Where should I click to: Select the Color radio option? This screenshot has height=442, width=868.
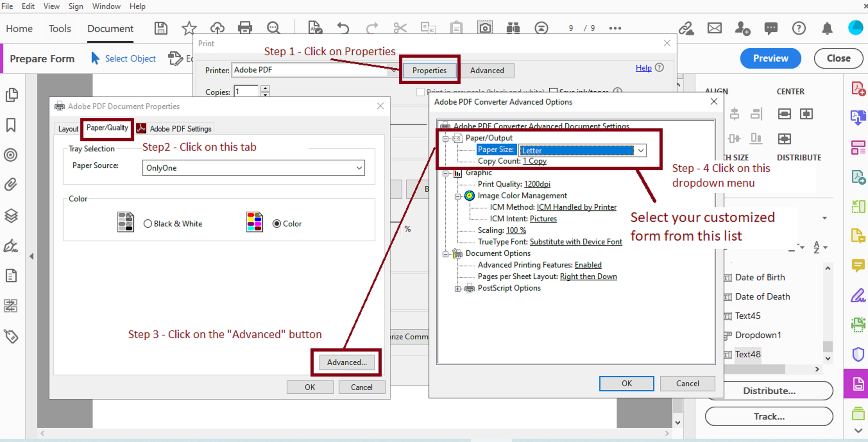[x=277, y=224]
